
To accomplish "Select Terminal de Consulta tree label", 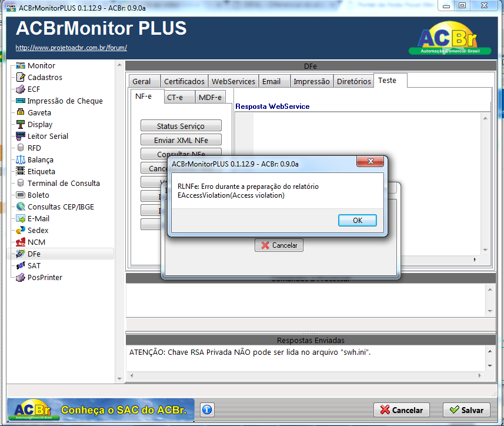I will 64,183.
